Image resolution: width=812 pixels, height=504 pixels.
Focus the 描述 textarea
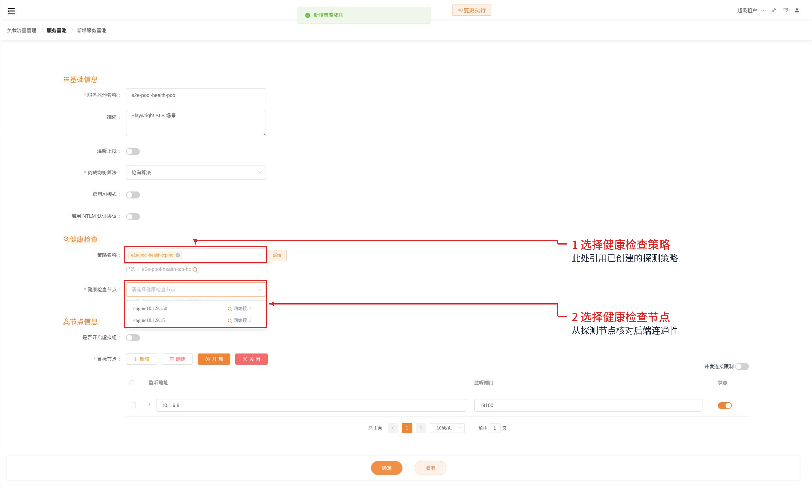(x=196, y=123)
